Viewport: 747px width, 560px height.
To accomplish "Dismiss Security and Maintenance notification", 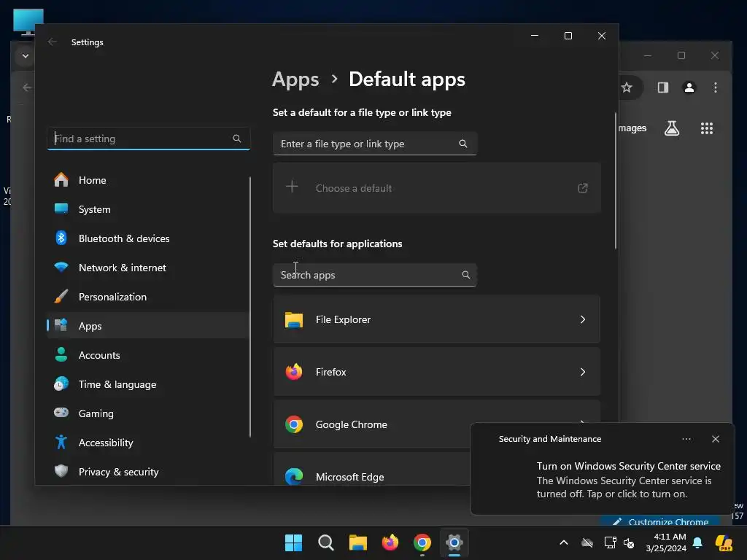I will tap(716, 439).
